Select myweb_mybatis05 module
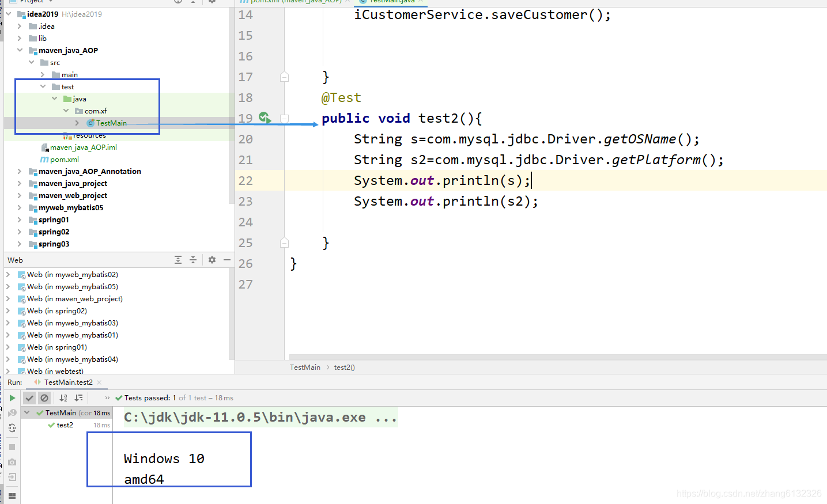 [70, 208]
